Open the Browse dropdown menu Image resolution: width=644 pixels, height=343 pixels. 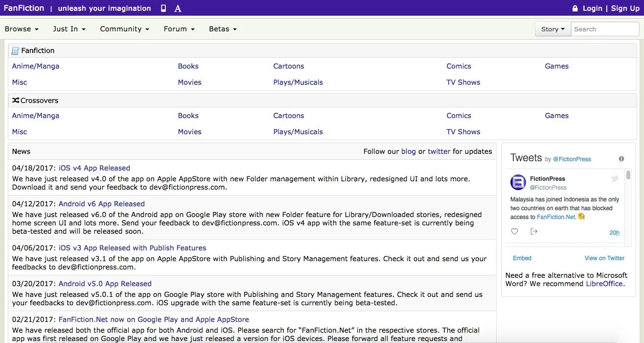22,29
